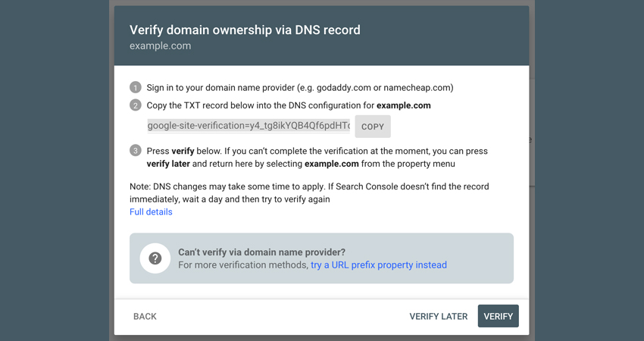Screen dimensions: 644x341
Task: Click the Note about DNS changes text
Action: [309, 192]
